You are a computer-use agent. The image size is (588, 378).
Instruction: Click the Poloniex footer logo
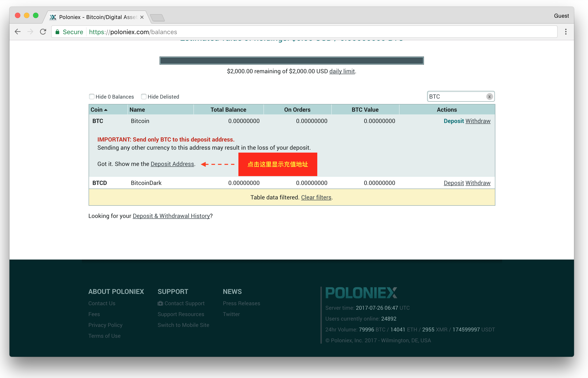pos(361,293)
